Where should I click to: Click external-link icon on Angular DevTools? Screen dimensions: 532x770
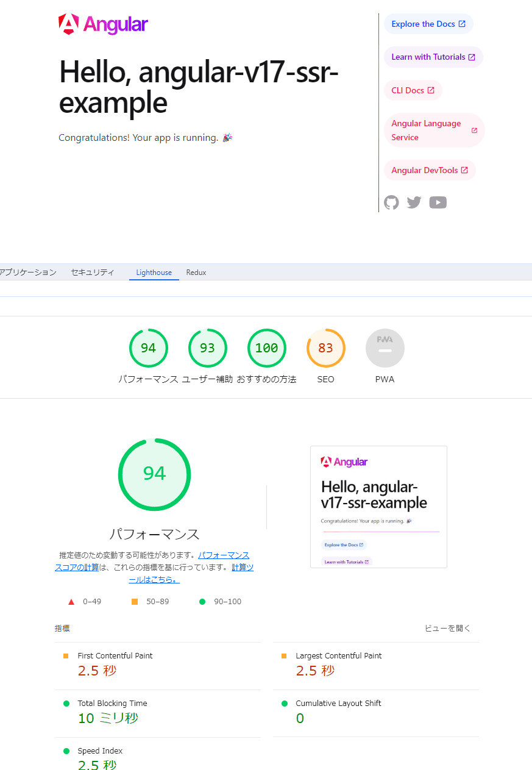point(464,170)
